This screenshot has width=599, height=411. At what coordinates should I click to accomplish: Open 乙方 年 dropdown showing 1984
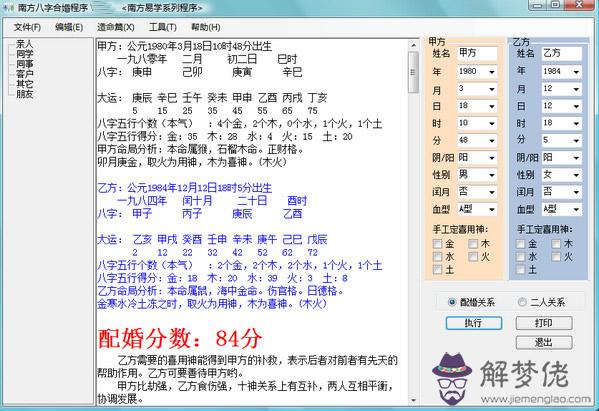(562, 71)
